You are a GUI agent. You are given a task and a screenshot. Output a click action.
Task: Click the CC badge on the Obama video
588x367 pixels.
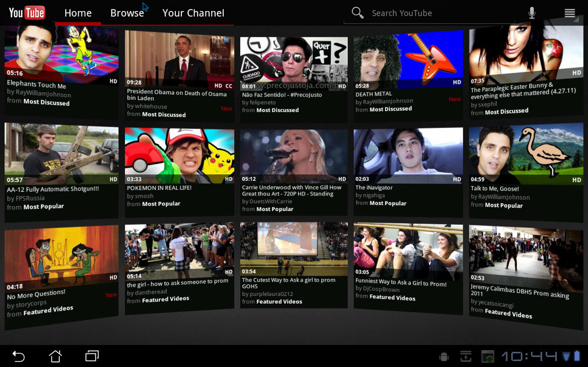(x=229, y=86)
